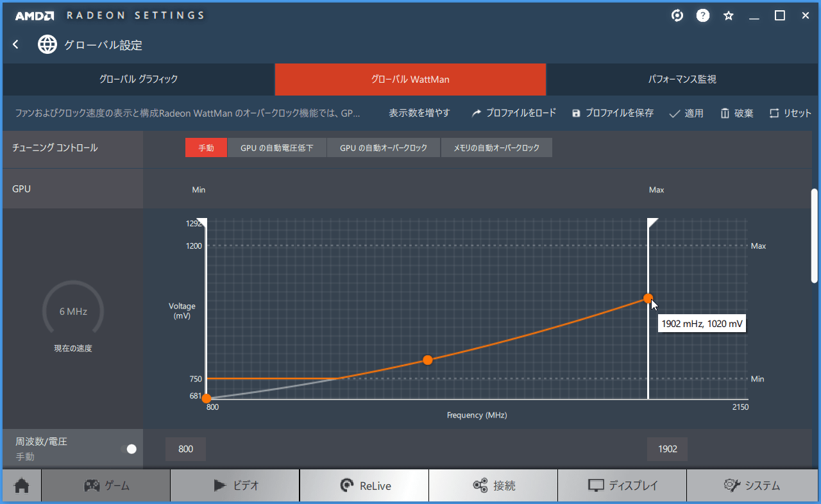Open the Radeon update notifications icon

click(x=677, y=16)
